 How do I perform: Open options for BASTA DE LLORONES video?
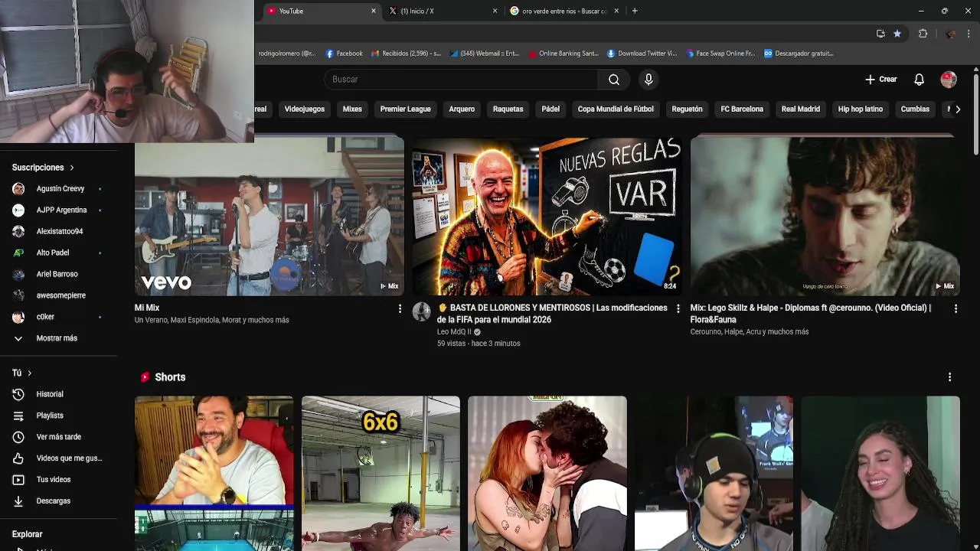(678, 308)
